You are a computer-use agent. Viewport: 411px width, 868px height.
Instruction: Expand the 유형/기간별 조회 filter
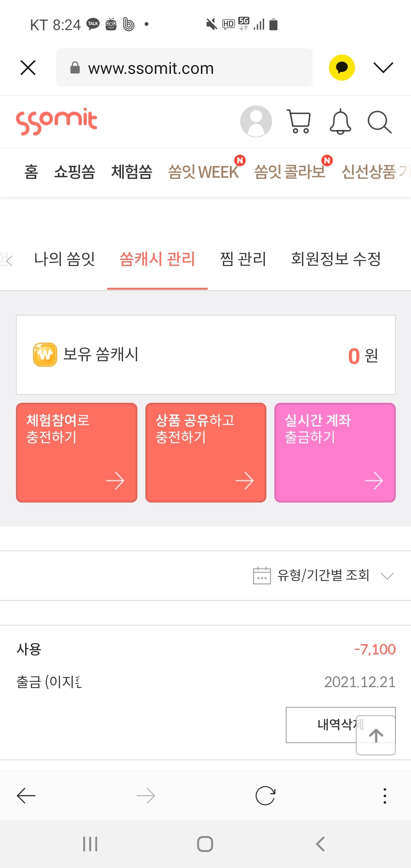[x=323, y=575]
